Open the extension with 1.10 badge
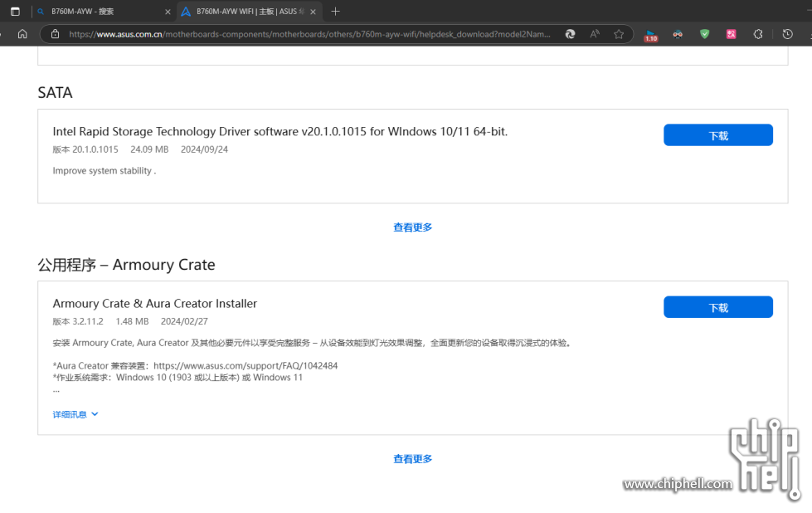Viewport: 812px width, 513px height. pyautogui.click(x=651, y=35)
